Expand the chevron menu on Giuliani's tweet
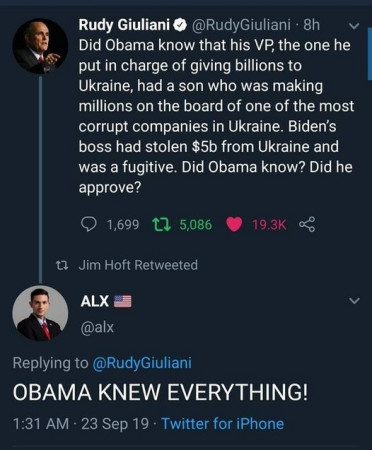The image size is (372, 450). pyautogui.click(x=354, y=26)
